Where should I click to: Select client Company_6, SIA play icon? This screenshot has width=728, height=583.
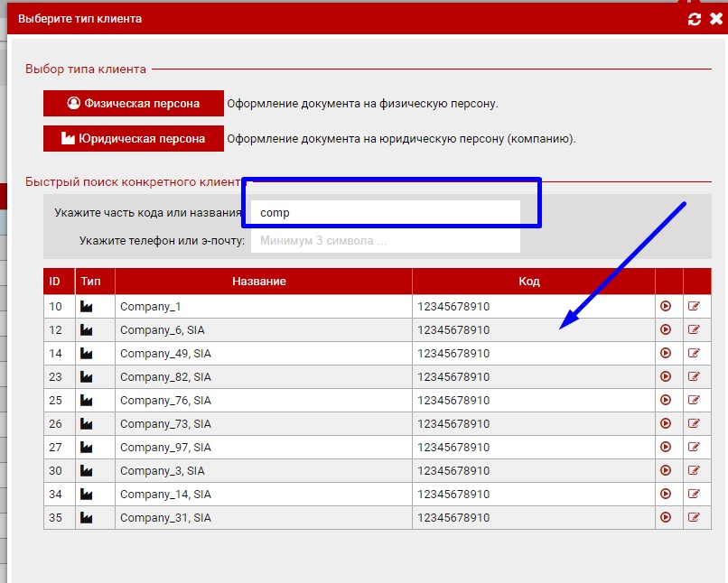(666, 329)
